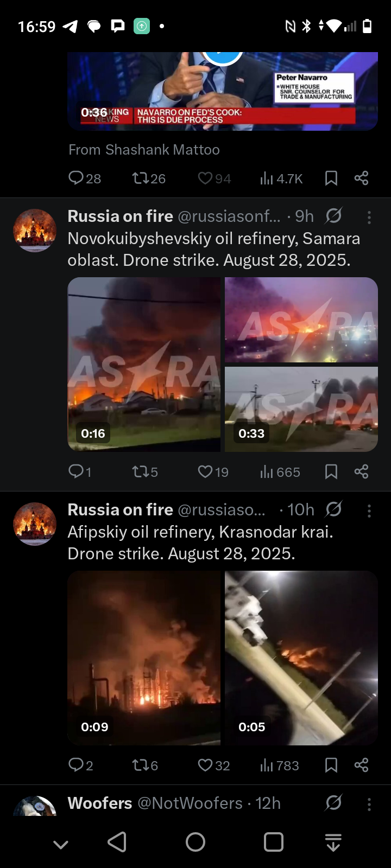391x868 pixels.
Task: Tap the Android home navigation button
Action: point(195,842)
